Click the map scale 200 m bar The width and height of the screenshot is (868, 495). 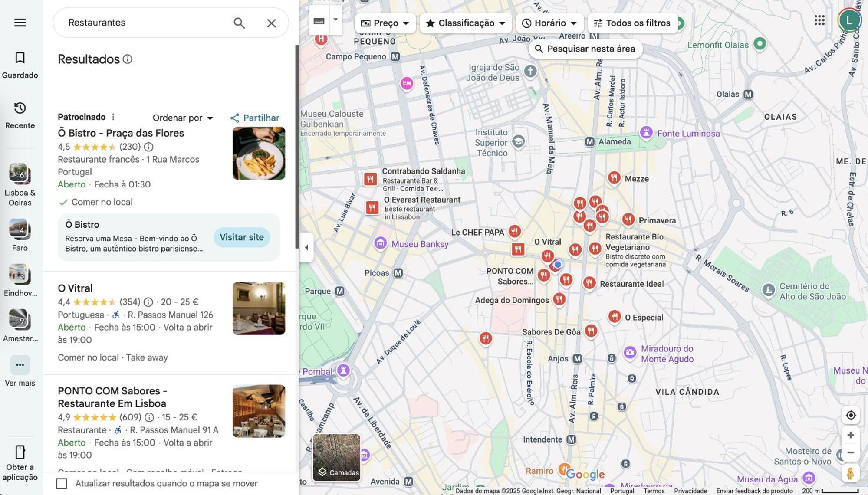coord(831,491)
